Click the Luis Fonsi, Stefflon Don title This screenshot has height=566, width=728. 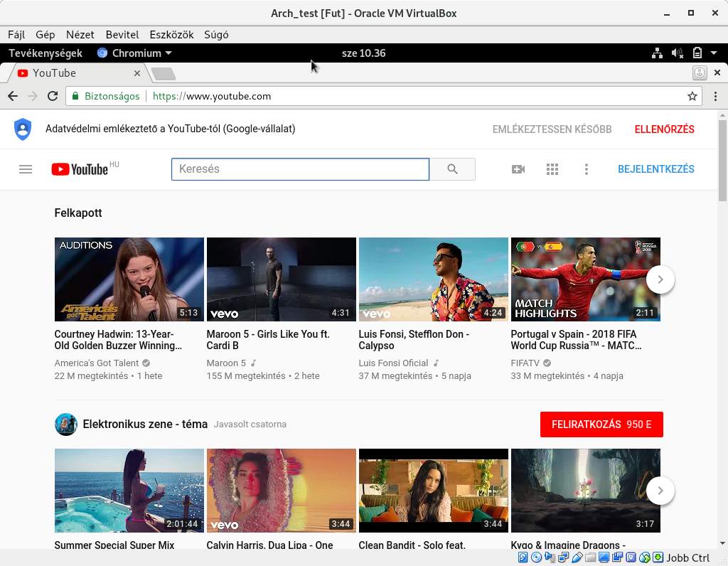(x=414, y=340)
